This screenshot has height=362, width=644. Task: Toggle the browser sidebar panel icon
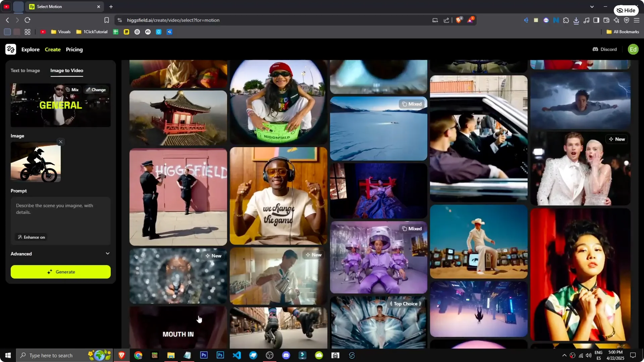point(596,20)
